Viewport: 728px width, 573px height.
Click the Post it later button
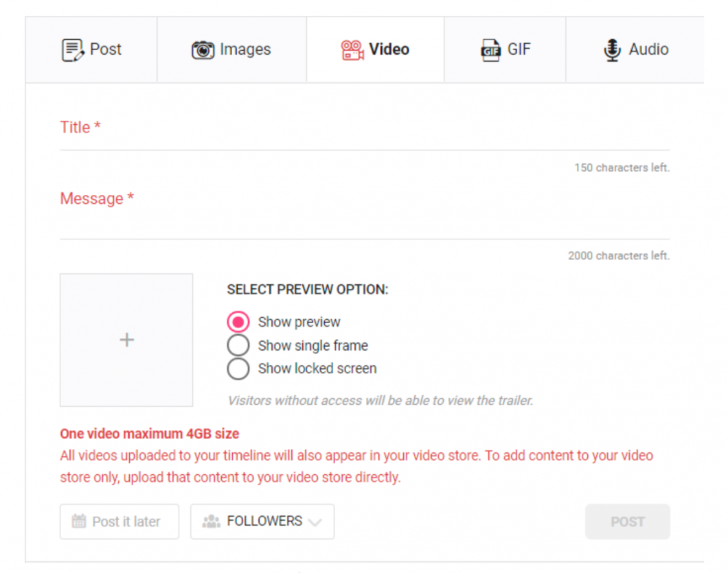119,521
